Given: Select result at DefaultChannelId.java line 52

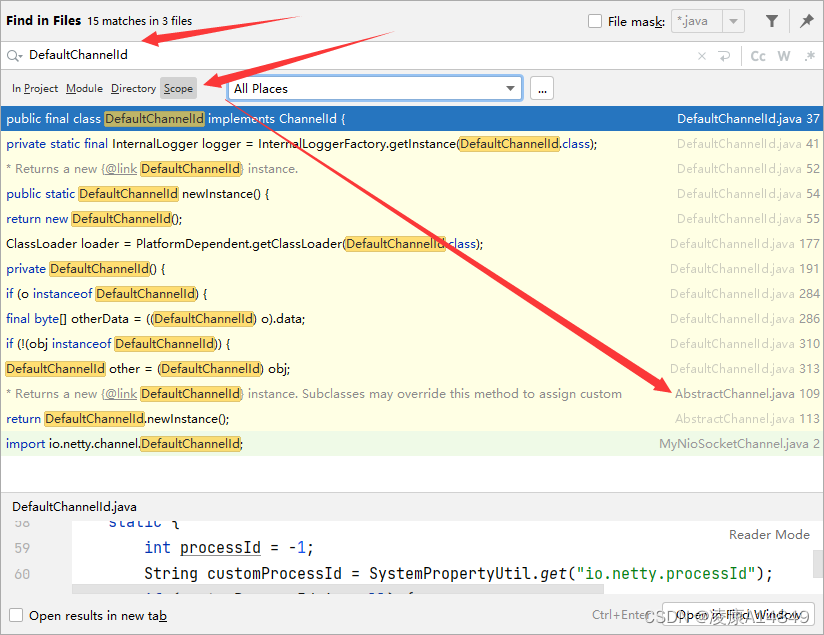Looking at the screenshot, I should click(x=412, y=169).
